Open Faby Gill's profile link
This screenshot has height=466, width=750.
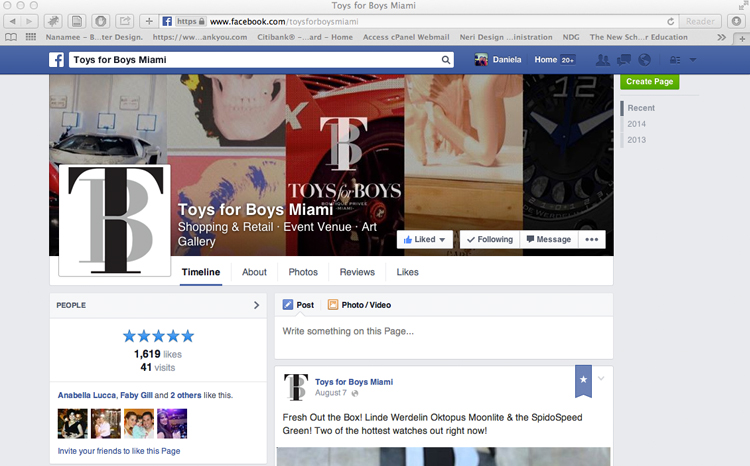pos(136,395)
